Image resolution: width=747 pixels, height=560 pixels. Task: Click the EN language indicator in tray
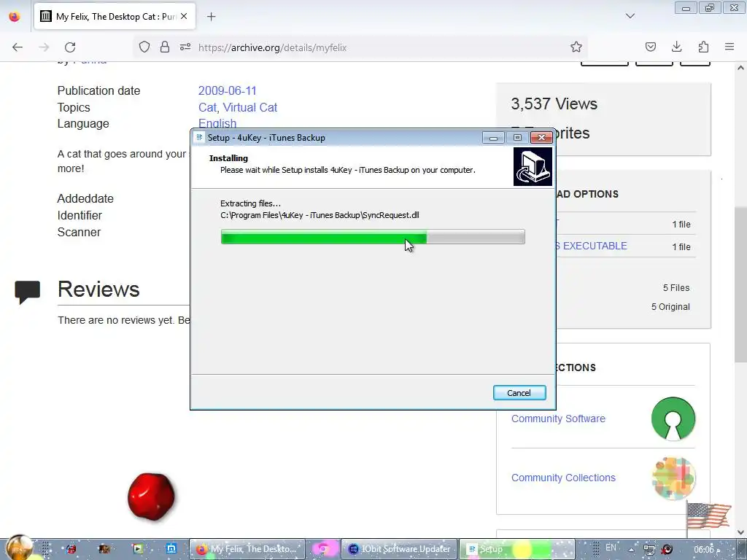(x=611, y=548)
